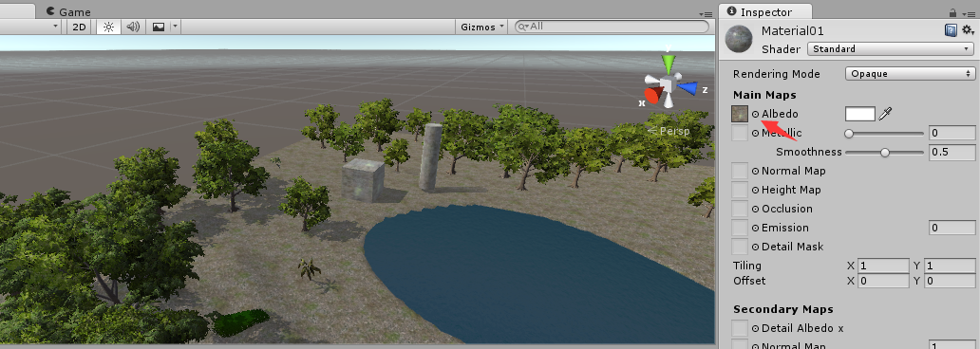The height and width of the screenshot is (349, 980).
Task: Select Detail Albedo x2 texture slot
Action: 740,328
